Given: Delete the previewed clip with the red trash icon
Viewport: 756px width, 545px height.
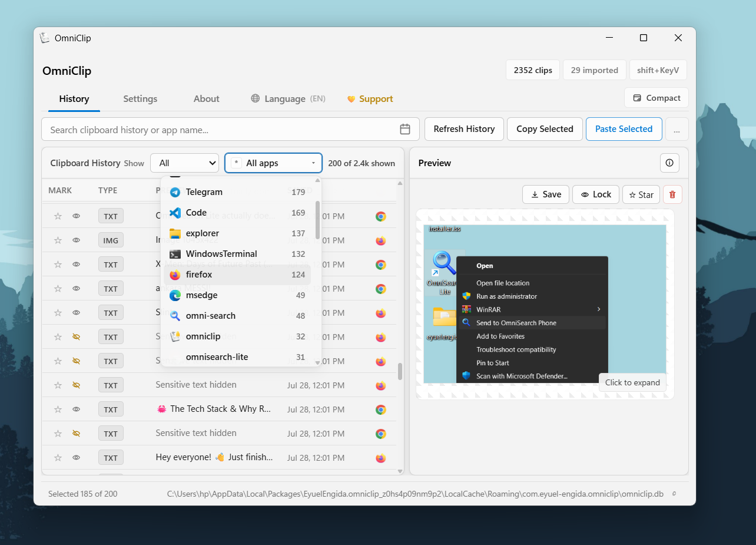Looking at the screenshot, I should (672, 194).
